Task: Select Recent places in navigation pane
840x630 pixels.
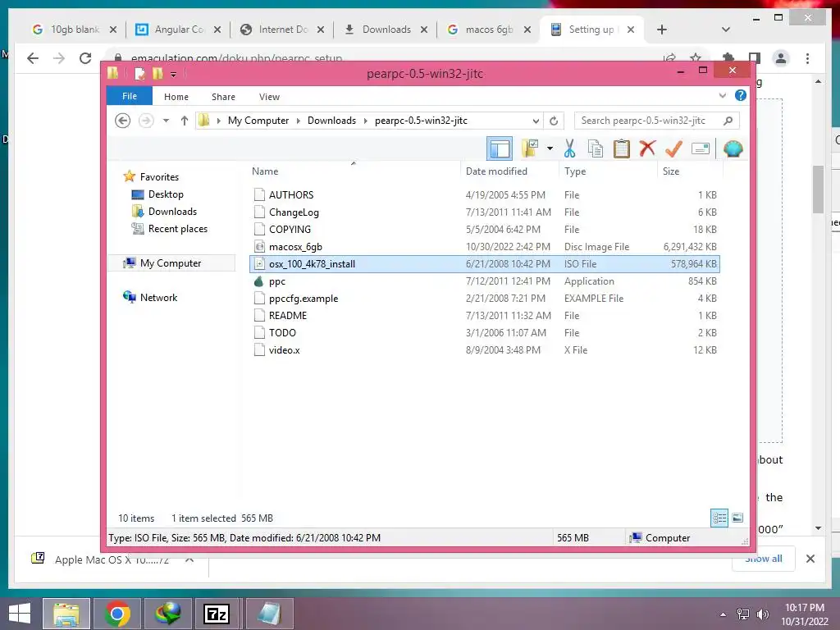Action: (x=177, y=229)
